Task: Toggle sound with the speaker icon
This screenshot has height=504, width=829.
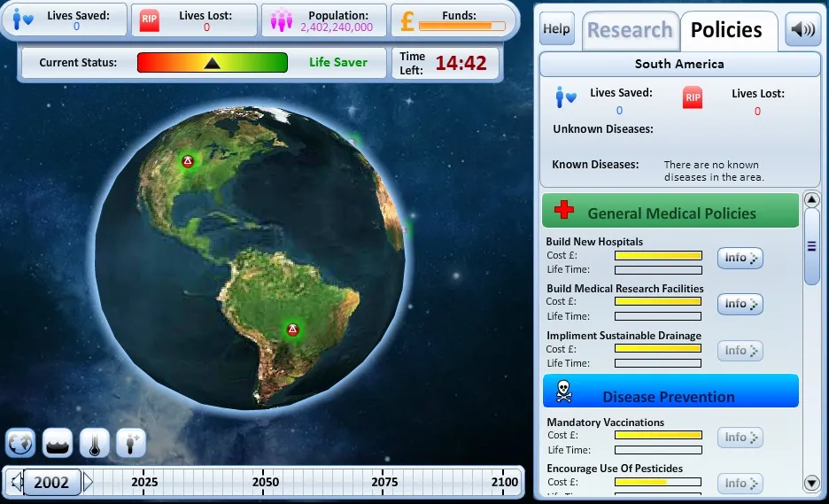Action: 802,29
